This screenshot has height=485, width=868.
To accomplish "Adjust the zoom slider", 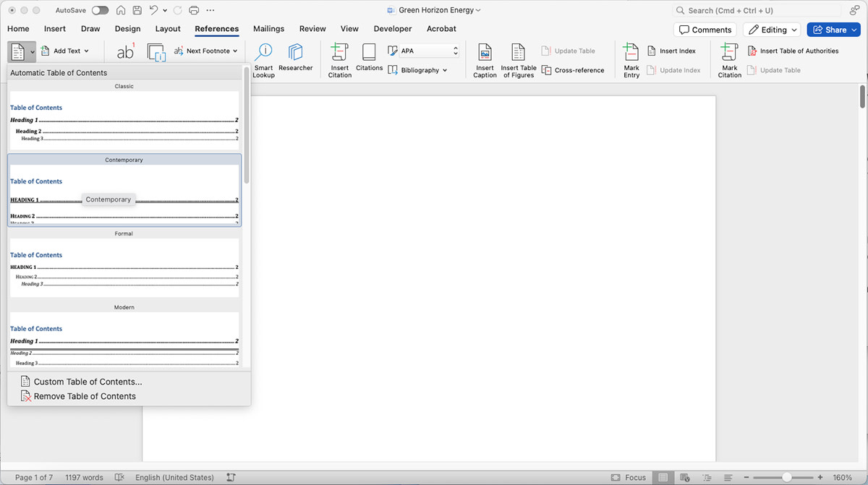I will (x=787, y=477).
